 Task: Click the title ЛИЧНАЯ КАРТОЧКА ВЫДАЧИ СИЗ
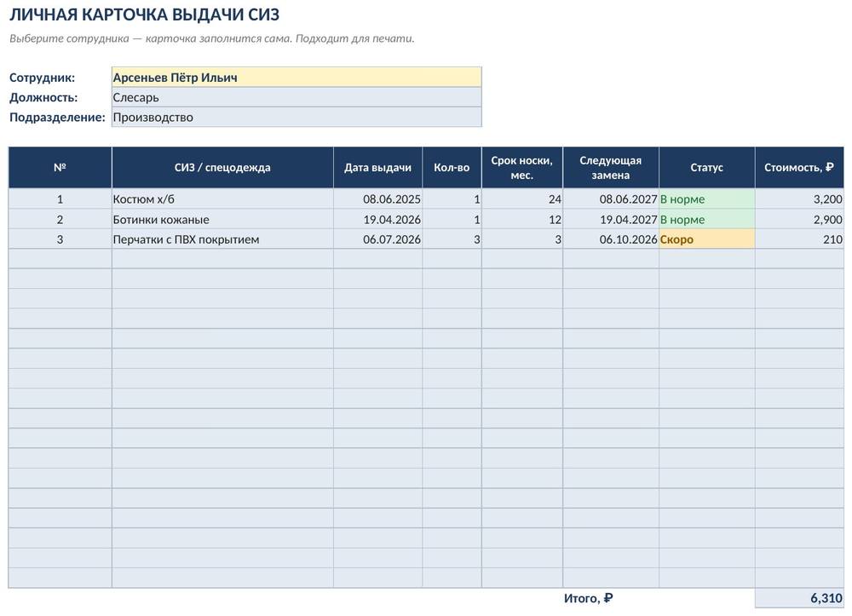(145, 14)
